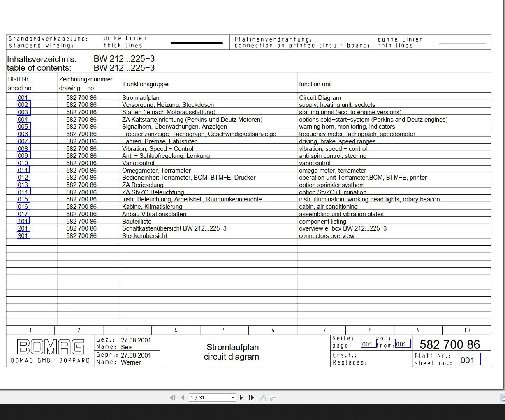Open sheet 013 ZA Berieselung link
Screen dimensions: 505x420
(23, 185)
